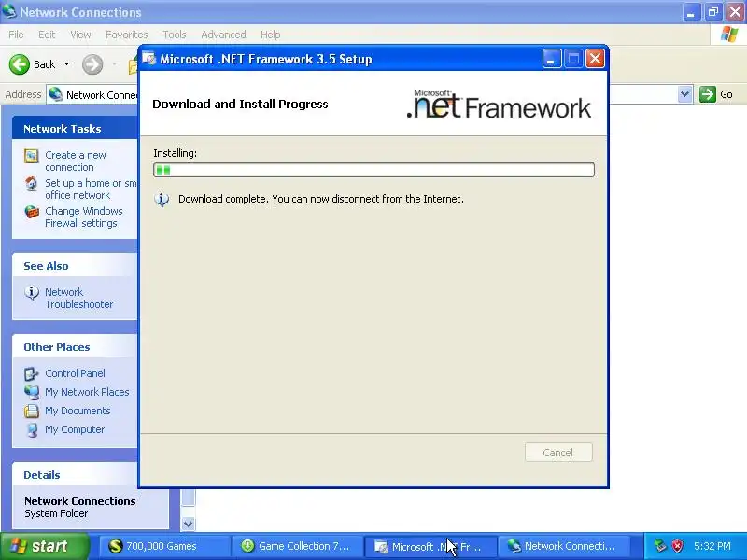The width and height of the screenshot is (747, 560).
Task: Open My Computer link
Action: pos(75,429)
